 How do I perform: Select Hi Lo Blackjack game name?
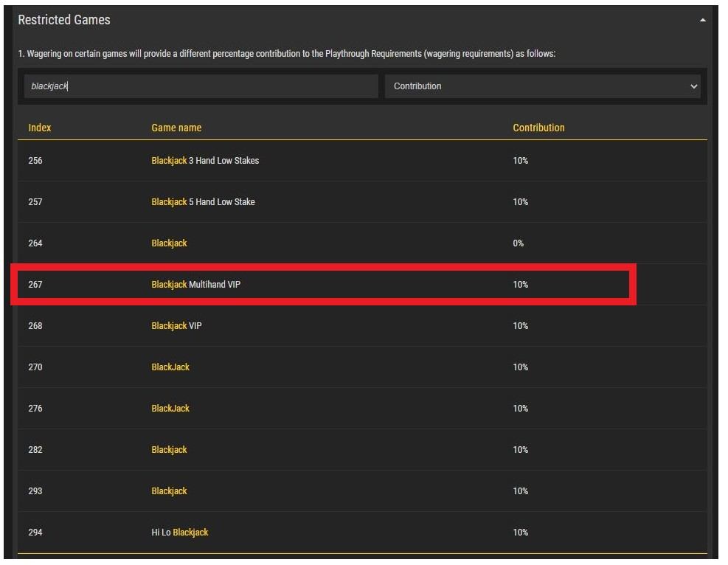click(180, 533)
